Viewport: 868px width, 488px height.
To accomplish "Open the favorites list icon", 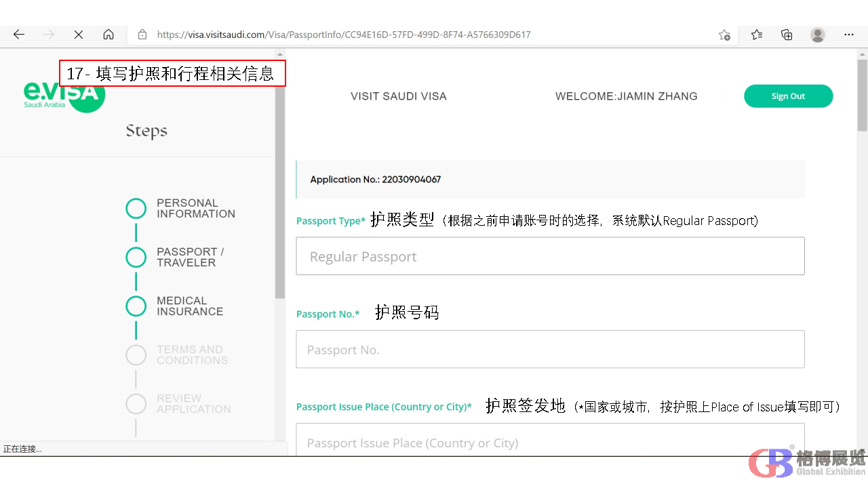I will [757, 35].
